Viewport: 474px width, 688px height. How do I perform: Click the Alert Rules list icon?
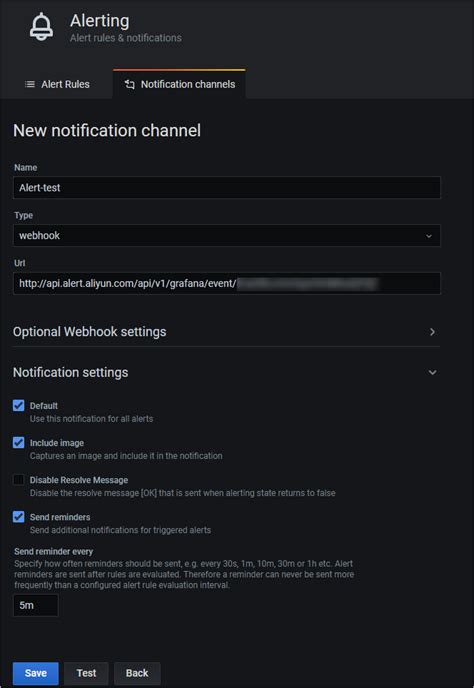coord(30,84)
